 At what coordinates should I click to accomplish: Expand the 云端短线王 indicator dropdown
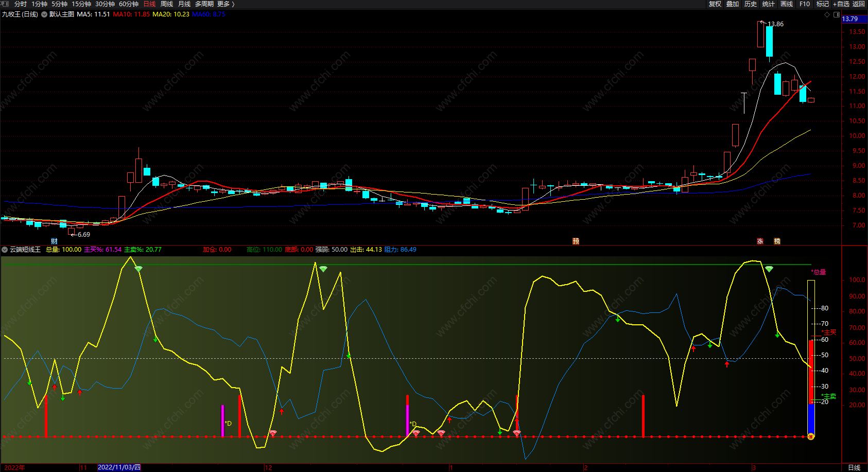click(x=5, y=250)
